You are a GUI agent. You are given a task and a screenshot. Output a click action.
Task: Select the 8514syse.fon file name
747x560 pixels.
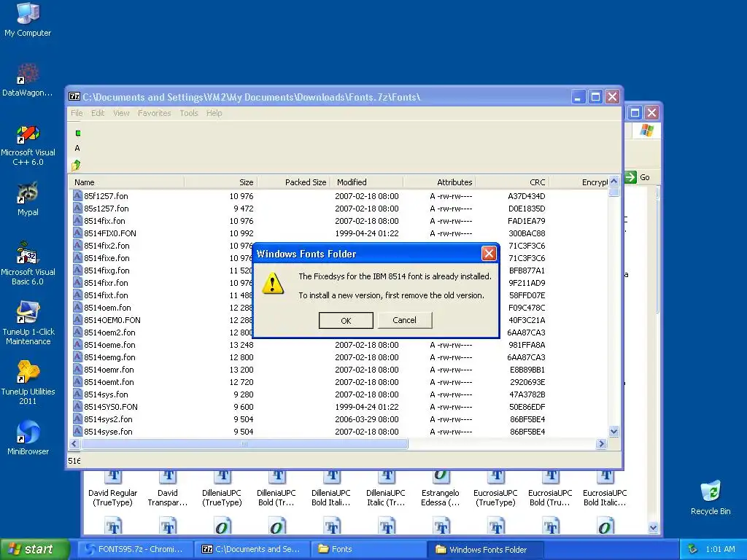point(108,432)
